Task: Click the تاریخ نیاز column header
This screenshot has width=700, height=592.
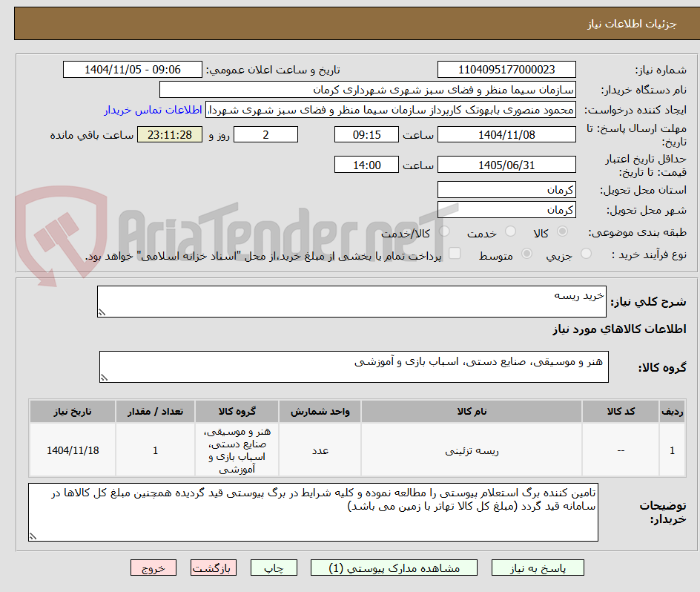Action: (x=73, y=412)
